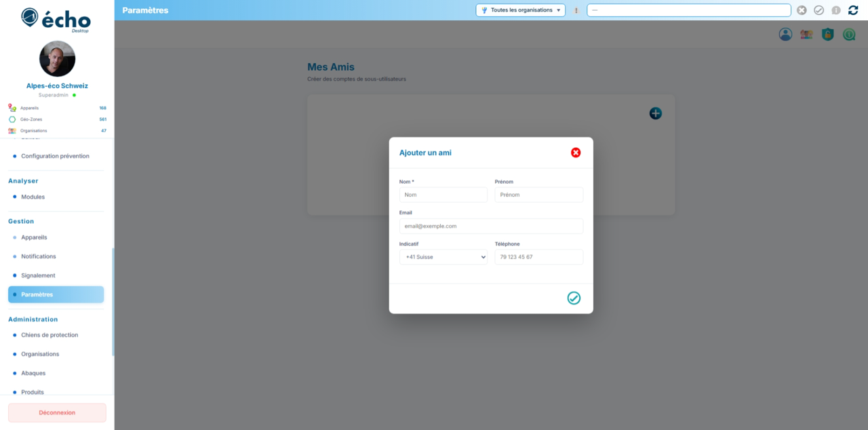The image size is (868, 430).
Task: Click the plus button to add friend
Action: (x=655, y=113)
